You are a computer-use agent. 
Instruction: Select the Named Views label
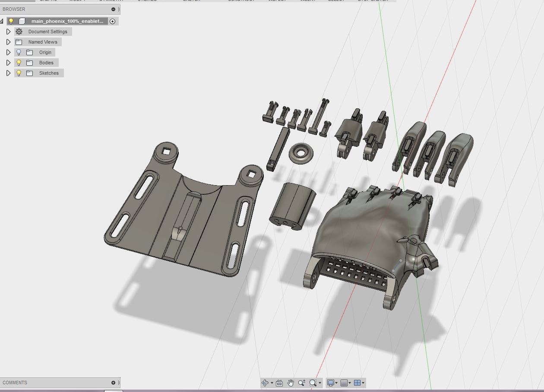(43, 42)
